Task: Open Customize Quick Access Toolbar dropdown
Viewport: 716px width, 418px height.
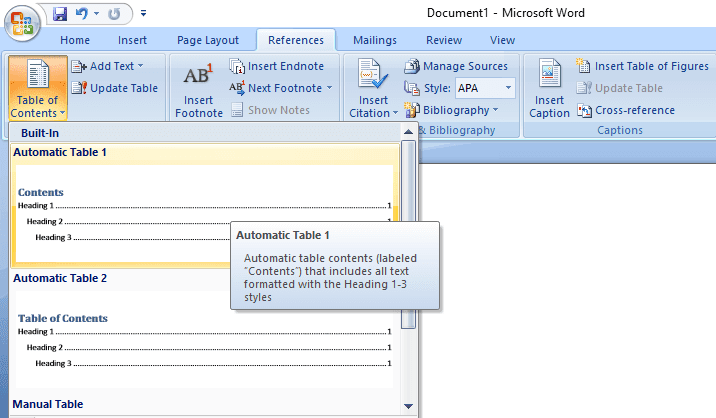Action: (x=143, y=14)
